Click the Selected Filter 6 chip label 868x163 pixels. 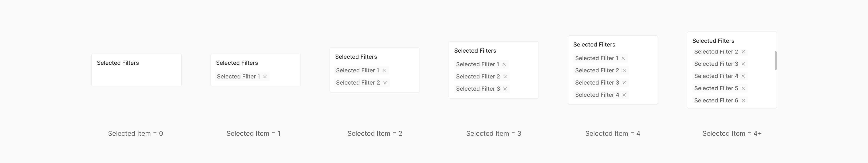click(x=716, y=101)
